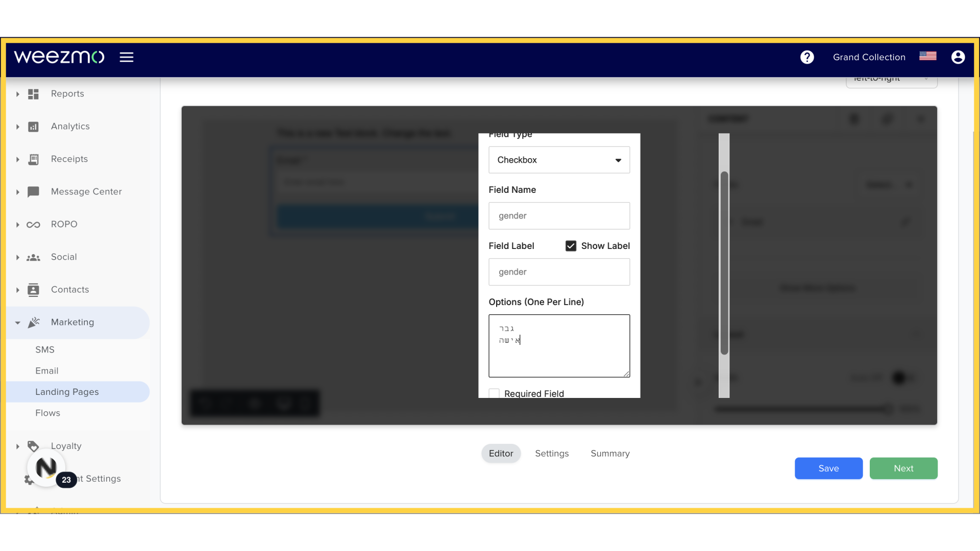Viewport: 980px width, 551px height.
Task: Click the help question mark icon
Action: (807, 57)
